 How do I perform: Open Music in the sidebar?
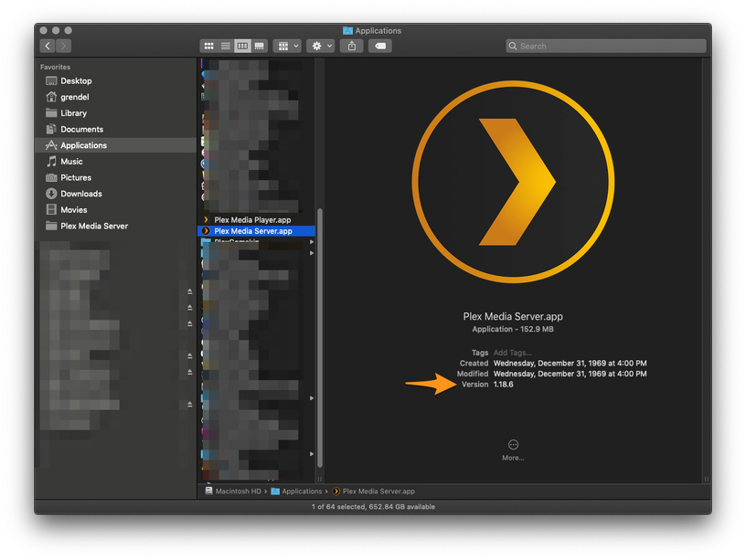pos(115,162)
